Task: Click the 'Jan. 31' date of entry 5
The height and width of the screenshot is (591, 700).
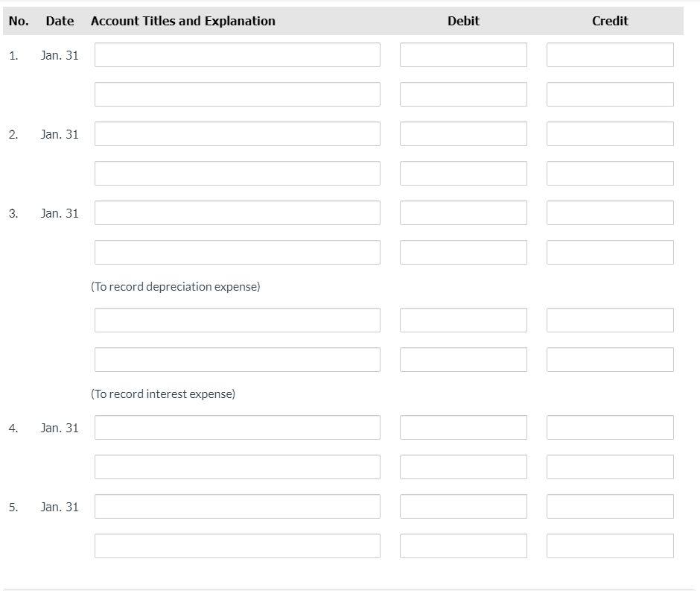Action: coord(60,507)
